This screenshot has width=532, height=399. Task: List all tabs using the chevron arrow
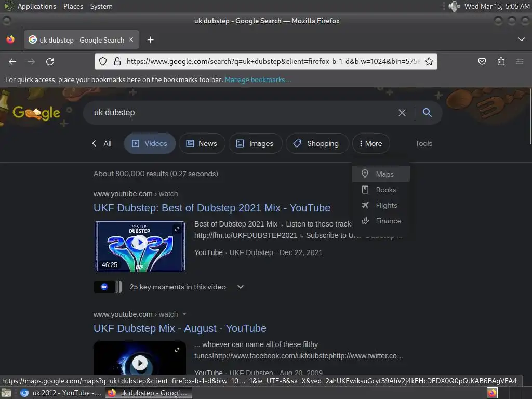(522, 39)
